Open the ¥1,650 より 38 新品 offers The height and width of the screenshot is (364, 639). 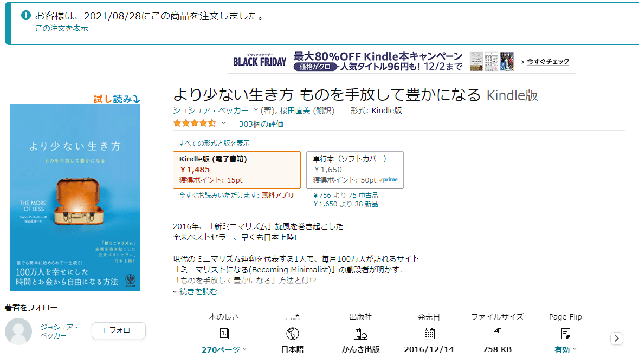click(x=346, y=204)
